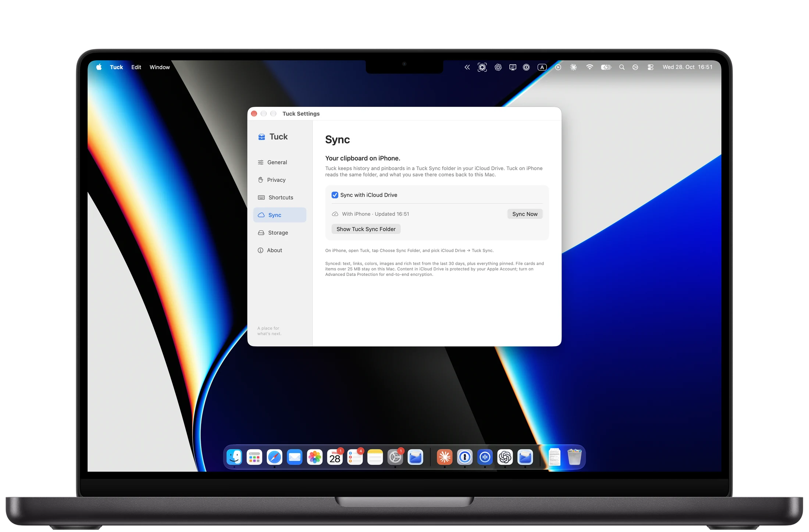Open Mail from the Dock
This screenshot has width=809, height=532.
point(295,457)
